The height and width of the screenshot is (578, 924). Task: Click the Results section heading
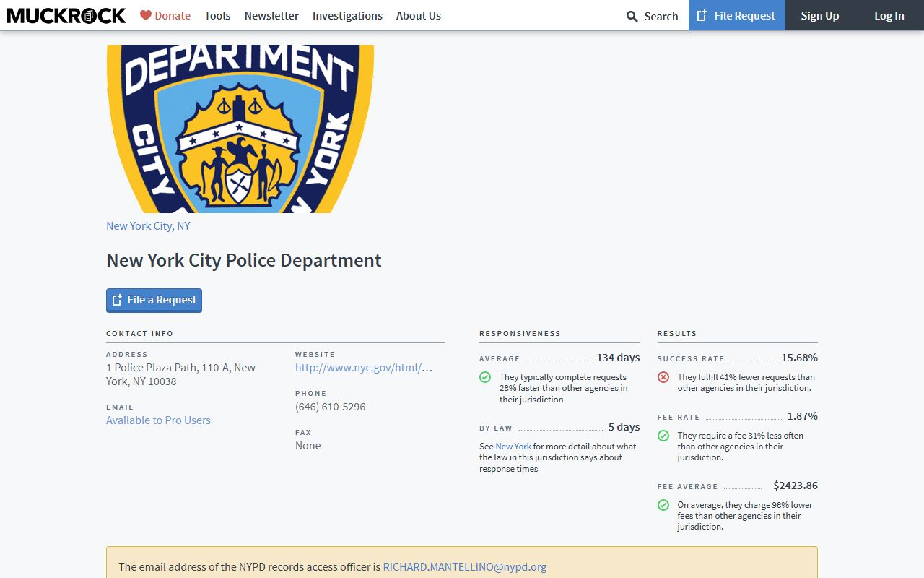point(676,334)
